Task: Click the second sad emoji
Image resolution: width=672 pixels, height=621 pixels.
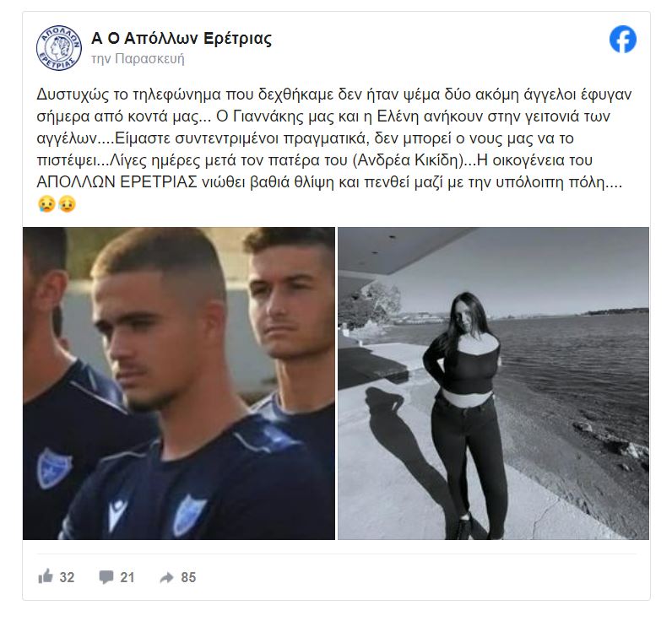Action: [x=67, y=204]
